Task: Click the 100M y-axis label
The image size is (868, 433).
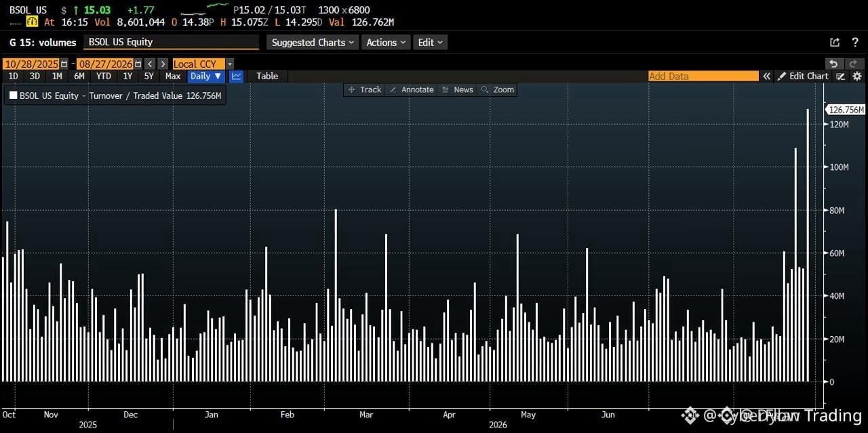Action: tap(840, 167)
